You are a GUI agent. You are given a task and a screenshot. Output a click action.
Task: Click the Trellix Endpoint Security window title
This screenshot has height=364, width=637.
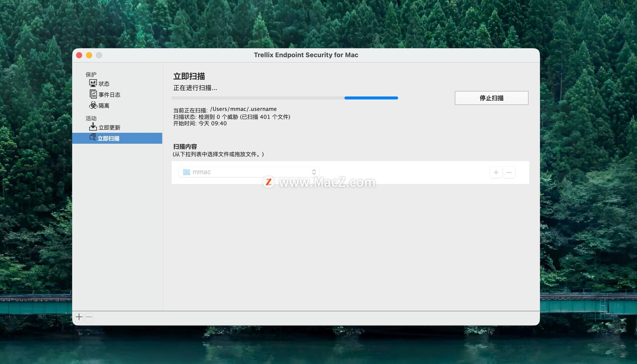pyautogui.click(x=306, y=55)
